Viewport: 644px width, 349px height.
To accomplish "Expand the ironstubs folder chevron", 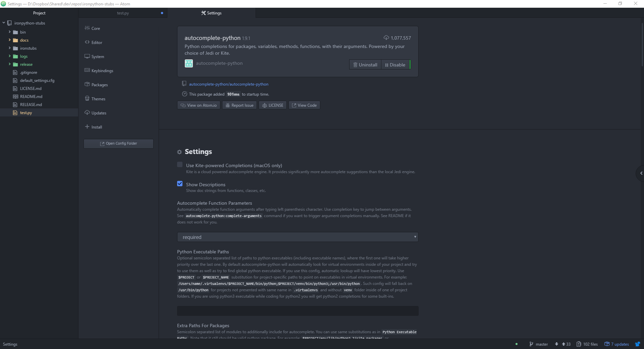I will click(x=9, y=48).
